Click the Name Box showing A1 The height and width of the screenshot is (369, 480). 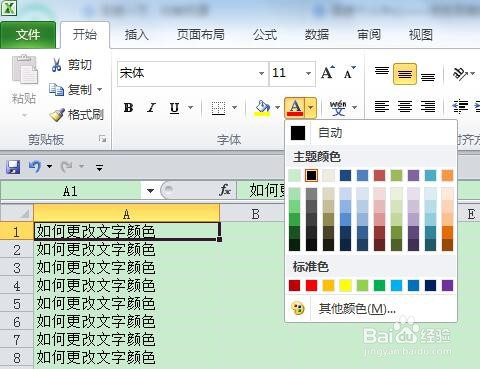click(x=70, y=191)
